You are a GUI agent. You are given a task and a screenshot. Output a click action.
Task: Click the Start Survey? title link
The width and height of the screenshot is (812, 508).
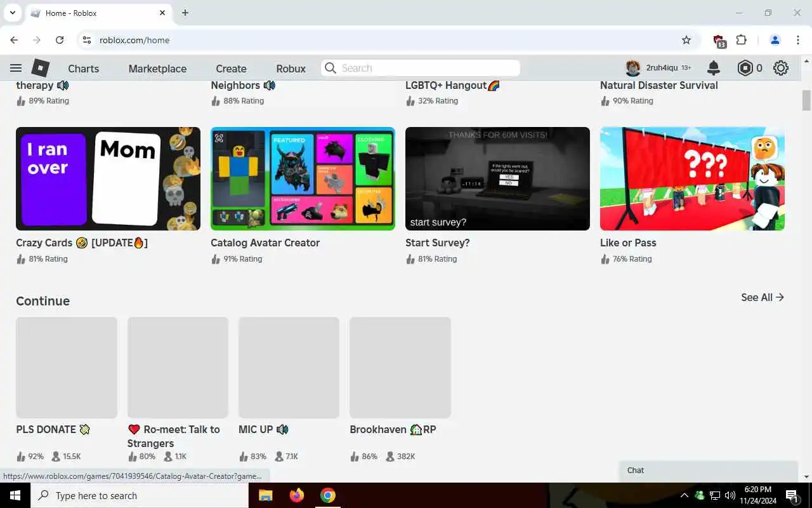pos(437,243)
